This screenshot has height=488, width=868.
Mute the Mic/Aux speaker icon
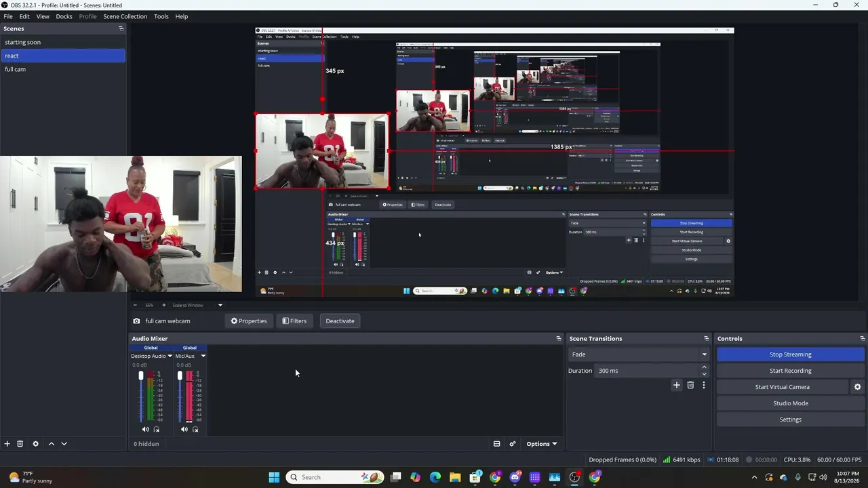click(x=184, y=429)
